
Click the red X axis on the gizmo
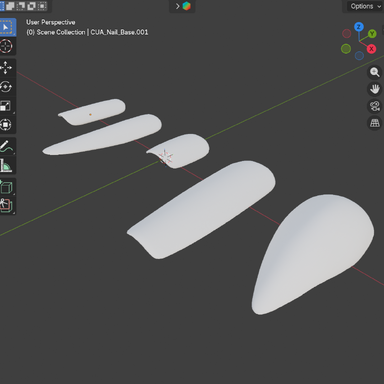point(371,49)
